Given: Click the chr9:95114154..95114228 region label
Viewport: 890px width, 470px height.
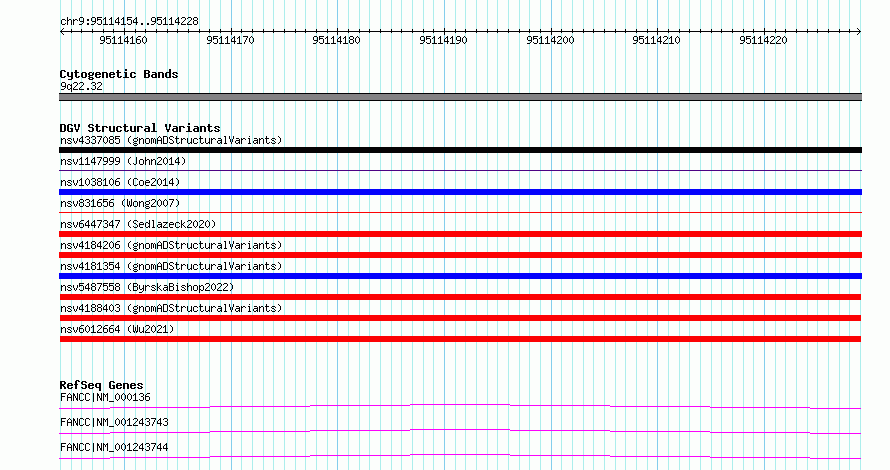Looking at the screenshot, I should click(x=129, y=22).
